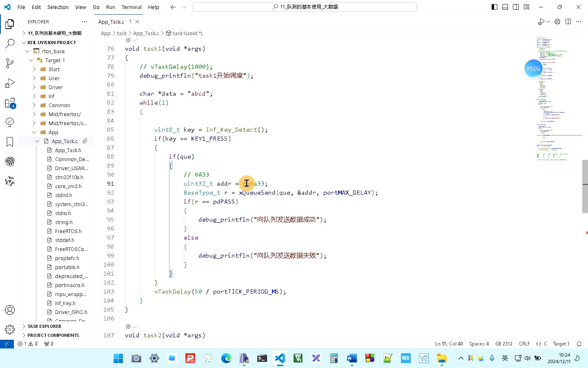Toggle the panel layout button
This screenshot has height=368, width=588.
coord(505,7)
